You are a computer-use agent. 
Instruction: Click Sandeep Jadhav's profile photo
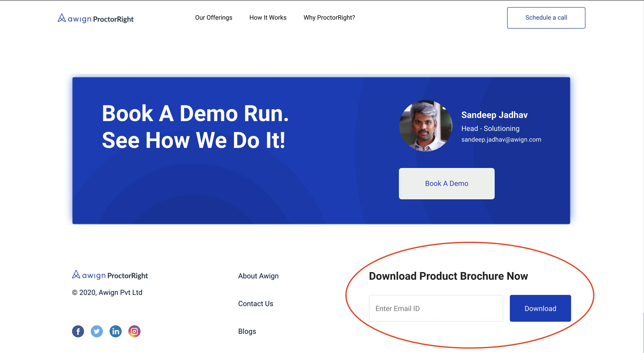(x=426, y=126)
